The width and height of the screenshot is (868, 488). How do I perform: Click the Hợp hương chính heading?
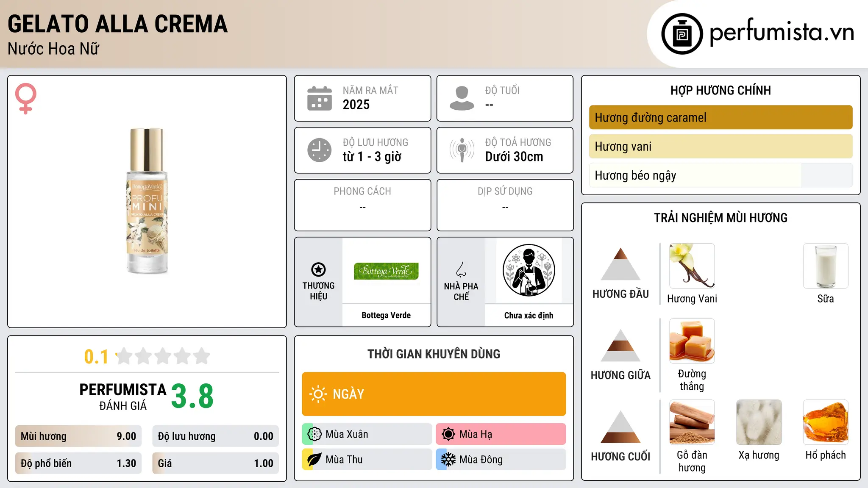tap(721, 90)
